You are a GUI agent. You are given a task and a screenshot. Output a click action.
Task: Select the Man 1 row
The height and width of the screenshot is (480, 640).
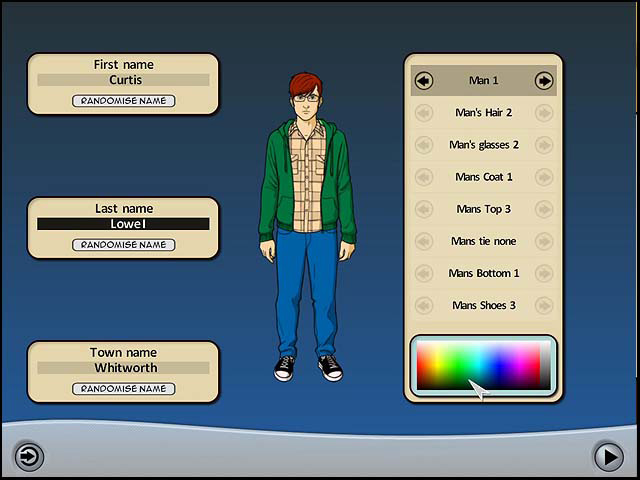(x=484, y=80)
